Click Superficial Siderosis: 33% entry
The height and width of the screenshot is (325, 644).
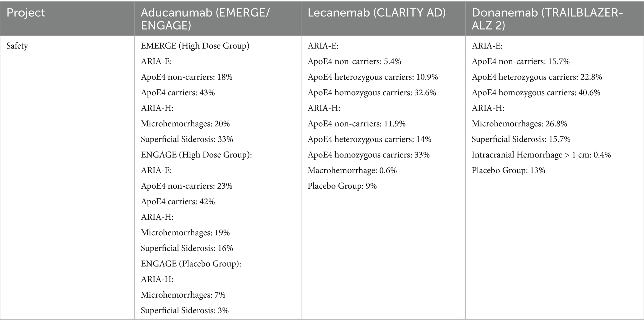187,139
